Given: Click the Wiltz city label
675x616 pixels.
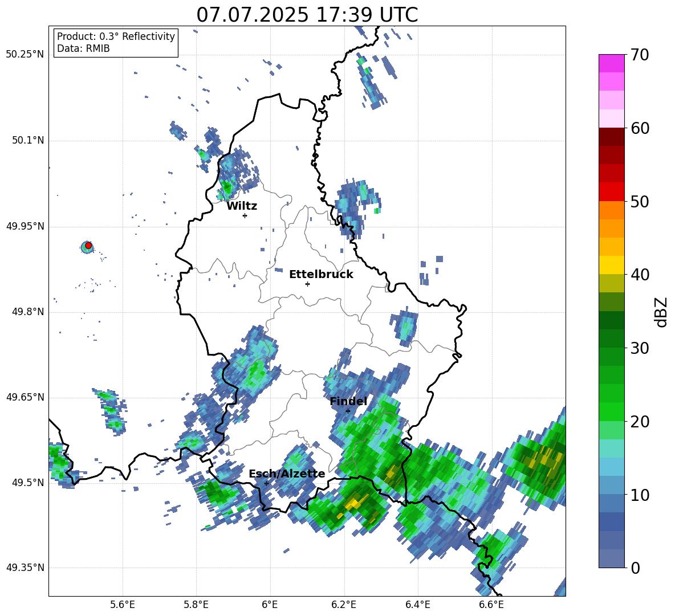Looking at the screenshot, I should (x=242, y=206).
